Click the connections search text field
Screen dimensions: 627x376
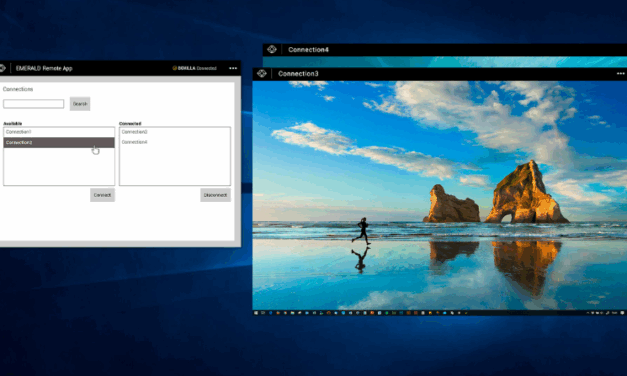pos(34,104)
